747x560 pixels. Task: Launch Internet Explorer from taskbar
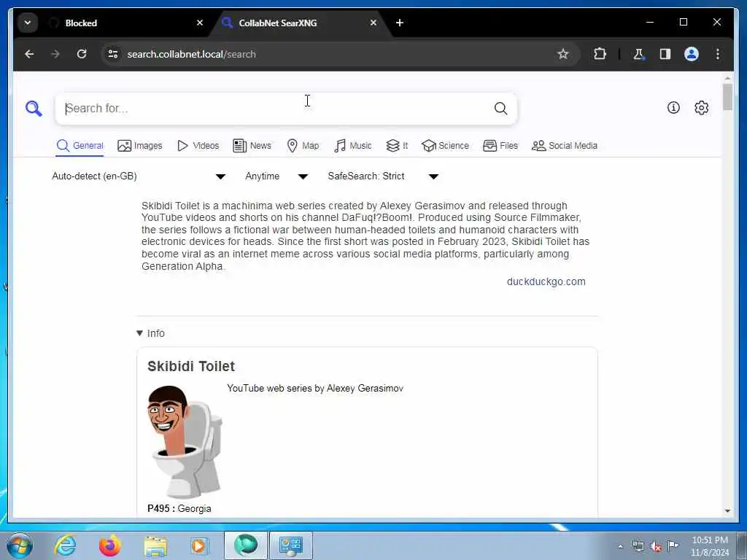point(65,545)
